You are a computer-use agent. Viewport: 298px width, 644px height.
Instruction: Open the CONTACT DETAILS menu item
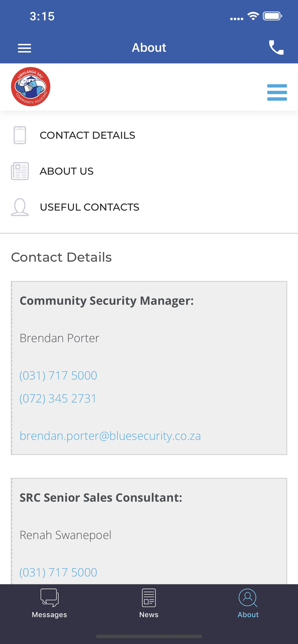tap(87, 135)
